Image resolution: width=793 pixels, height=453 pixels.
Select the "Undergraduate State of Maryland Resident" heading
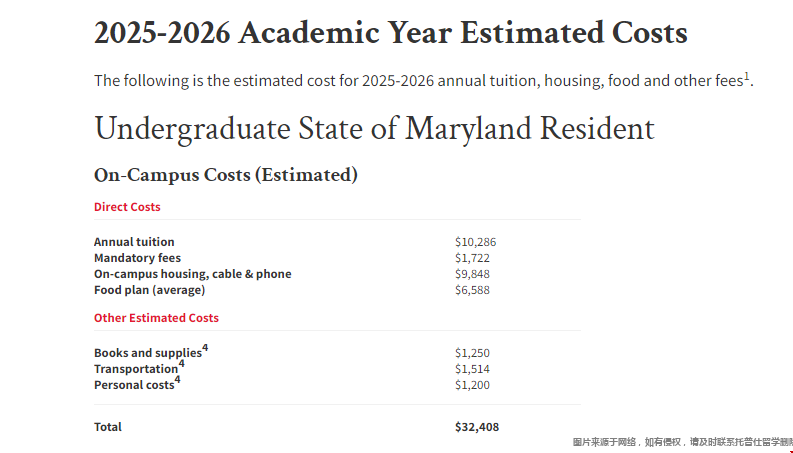click(x=374, y=128)
